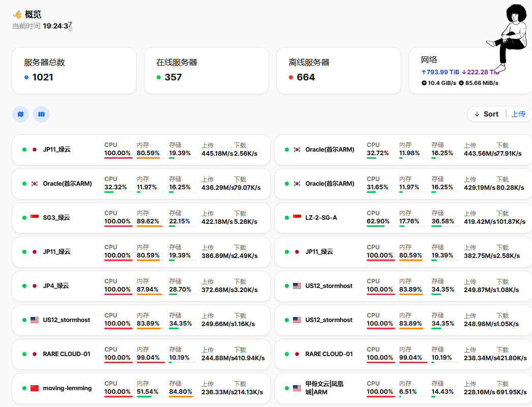Click US flag on US12_stormhost card uploading 249.87M/s

pos(297,286)
